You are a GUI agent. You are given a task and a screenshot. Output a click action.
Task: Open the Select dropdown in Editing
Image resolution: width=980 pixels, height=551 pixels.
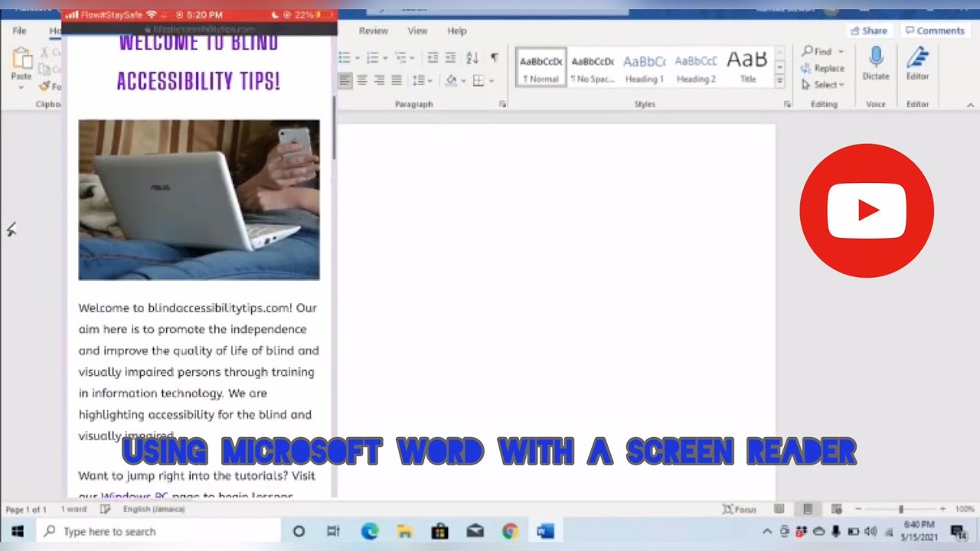click(x=823, y=85)
